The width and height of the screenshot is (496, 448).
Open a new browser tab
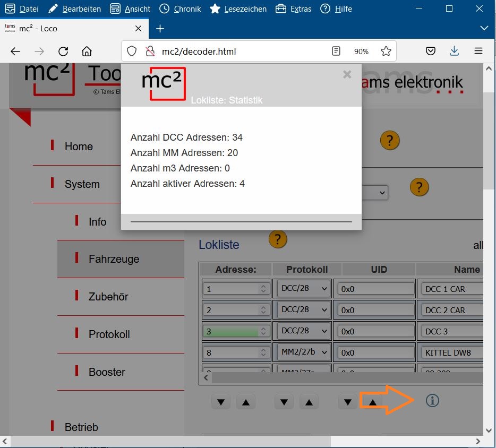pos(160,29)
